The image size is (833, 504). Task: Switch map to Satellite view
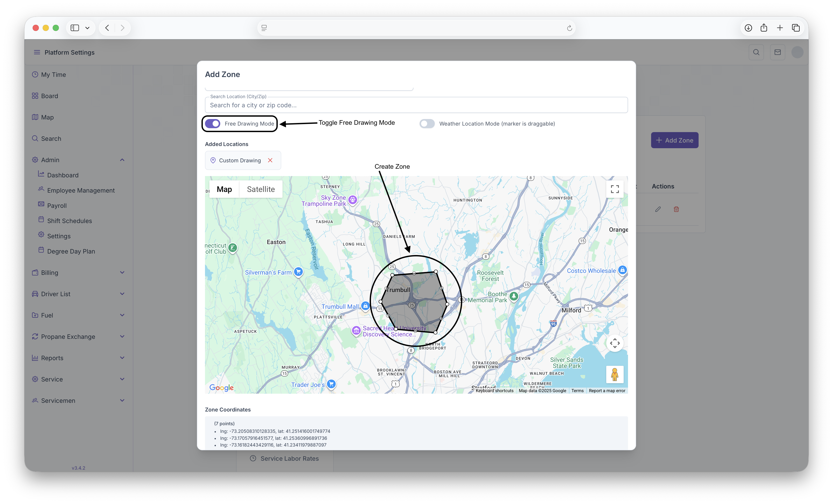click(261, 189)
